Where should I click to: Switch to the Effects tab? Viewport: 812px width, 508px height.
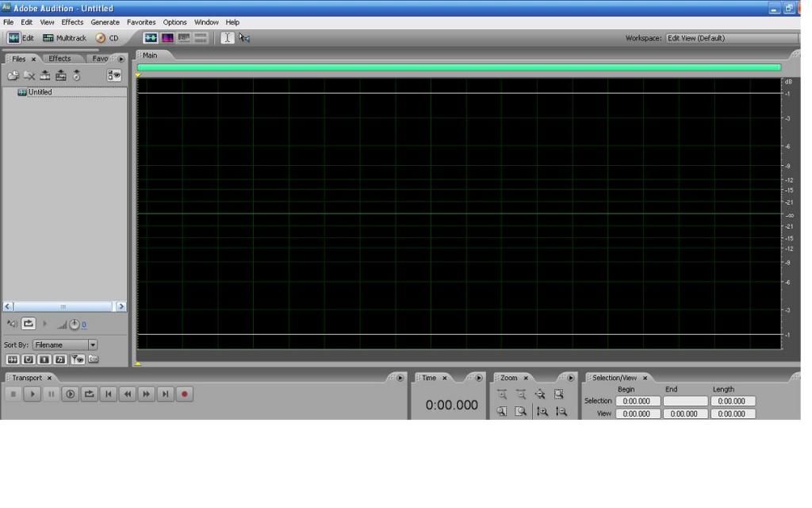click(x=59, y=59)
